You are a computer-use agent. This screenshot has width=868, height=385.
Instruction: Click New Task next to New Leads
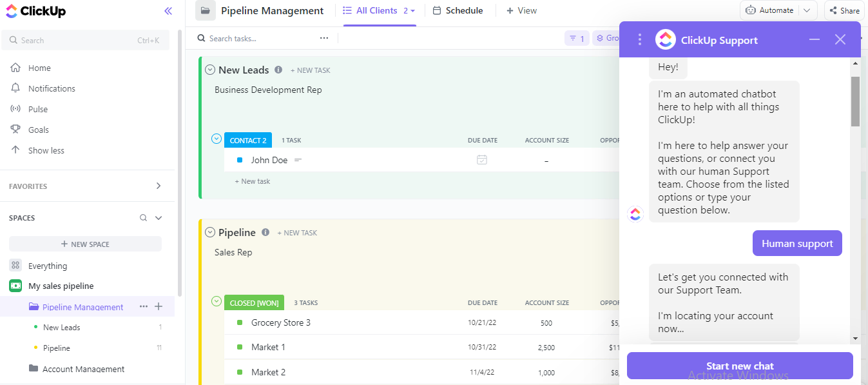tap(311, 70)
